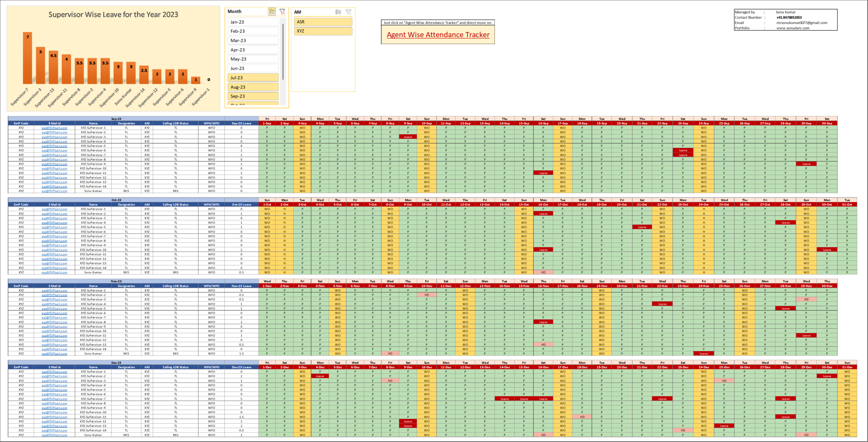Select the Supervisor-7 bar in the chart
Screen dimensions: 868x442
(x=27, y=59)
